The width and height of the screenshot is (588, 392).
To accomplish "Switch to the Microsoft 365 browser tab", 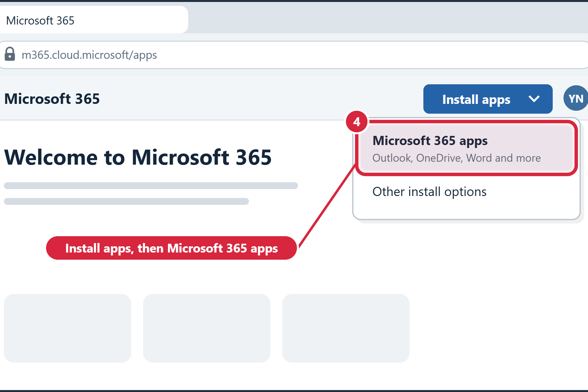I will [x=93, y=20].
